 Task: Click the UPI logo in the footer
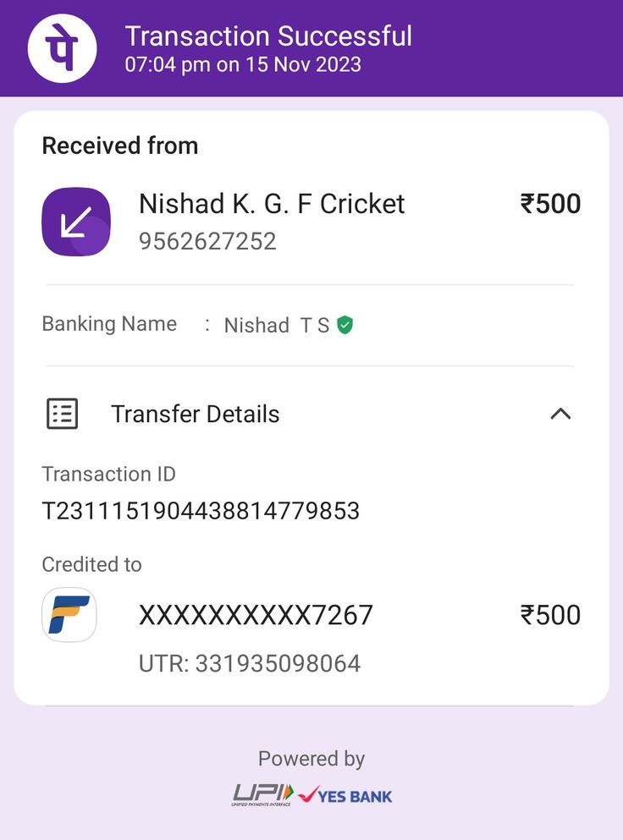tap(262, 794)
